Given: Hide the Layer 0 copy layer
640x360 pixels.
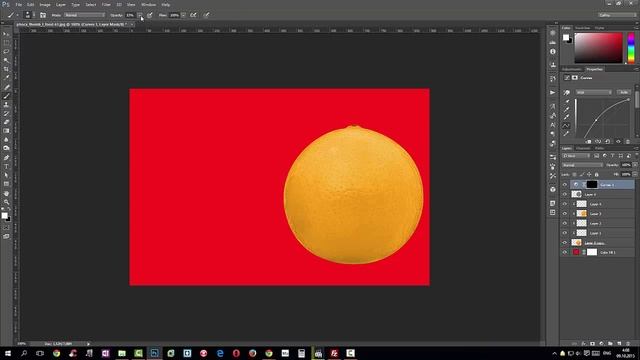Looking at the screenshot, I should (565, 243).
